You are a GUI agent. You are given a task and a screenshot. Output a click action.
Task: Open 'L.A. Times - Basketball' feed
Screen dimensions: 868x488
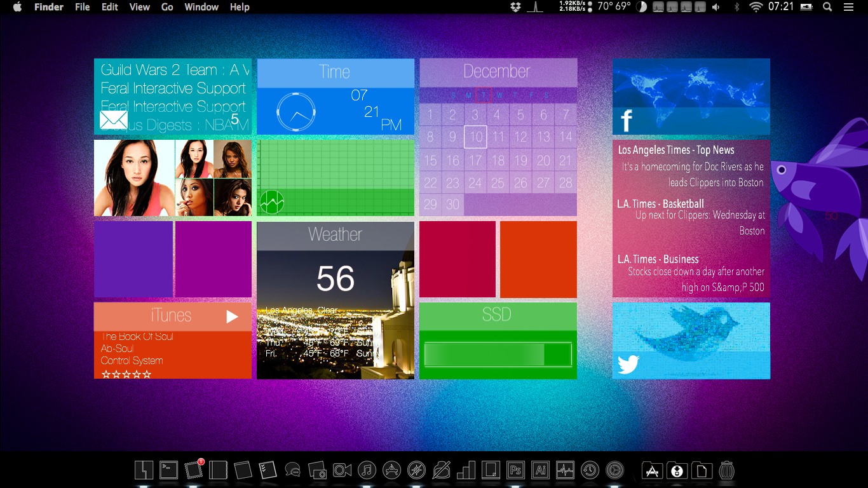coord(660,204)
